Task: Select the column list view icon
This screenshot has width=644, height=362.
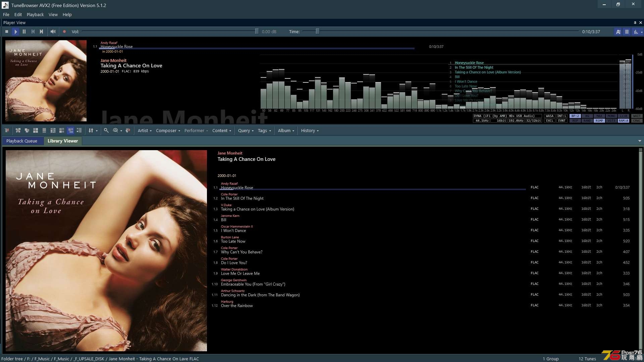Action: tap(53, 130)
